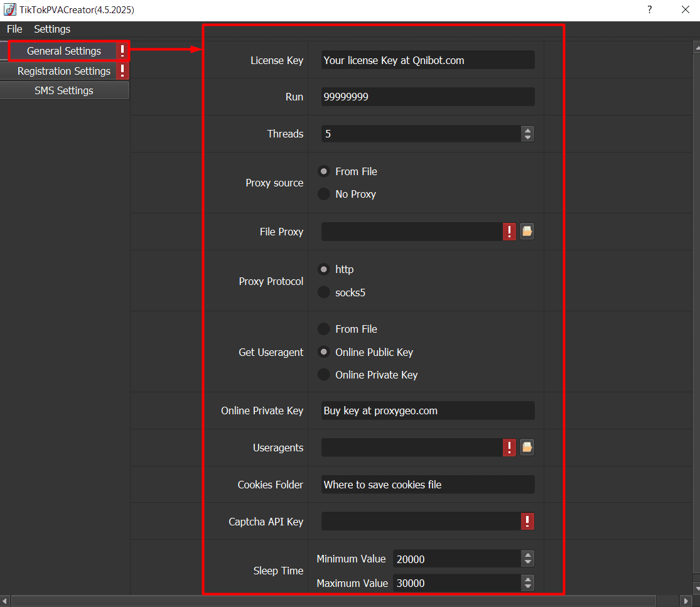
Task: Click the vertical scrollbar up arrow
Action: 696,46
